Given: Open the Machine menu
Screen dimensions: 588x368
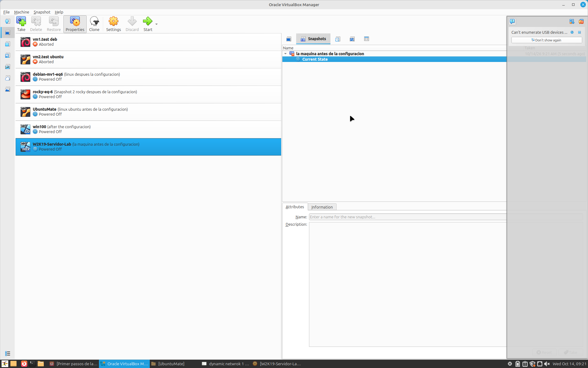Looking at the screenshot, I should pyautogui.click(x=22, y=12).
